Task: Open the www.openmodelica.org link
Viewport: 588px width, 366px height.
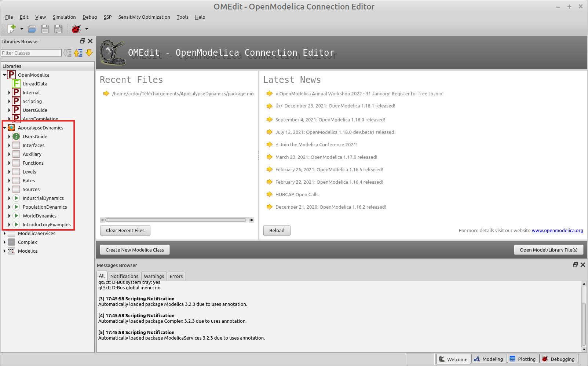Action: coord(557,230)
